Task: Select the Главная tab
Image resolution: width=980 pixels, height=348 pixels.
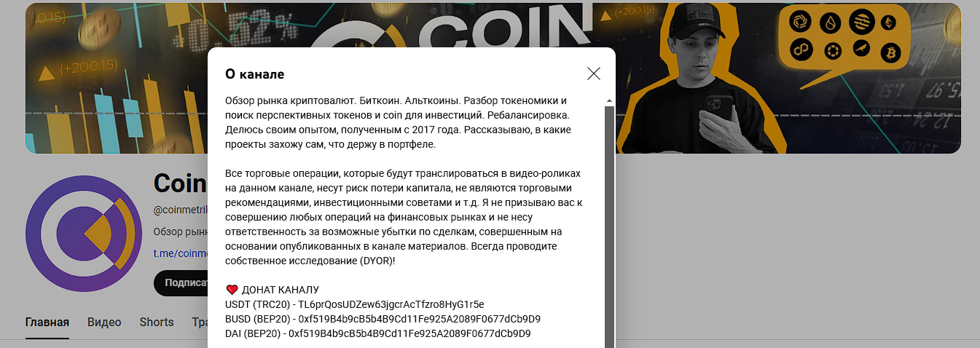Action: pos(47,322)
